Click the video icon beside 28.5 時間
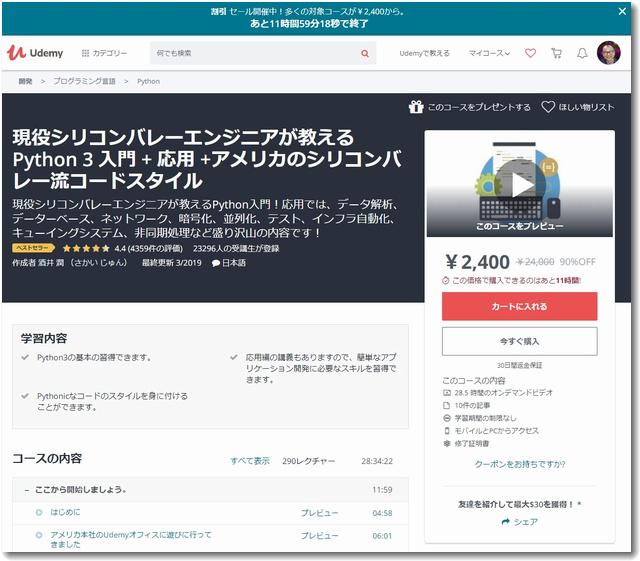 [447, 393]
